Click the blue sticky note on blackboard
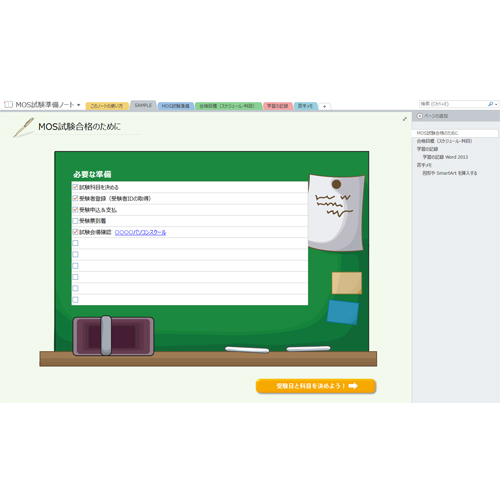500x500 pixels. click(343, 312)
